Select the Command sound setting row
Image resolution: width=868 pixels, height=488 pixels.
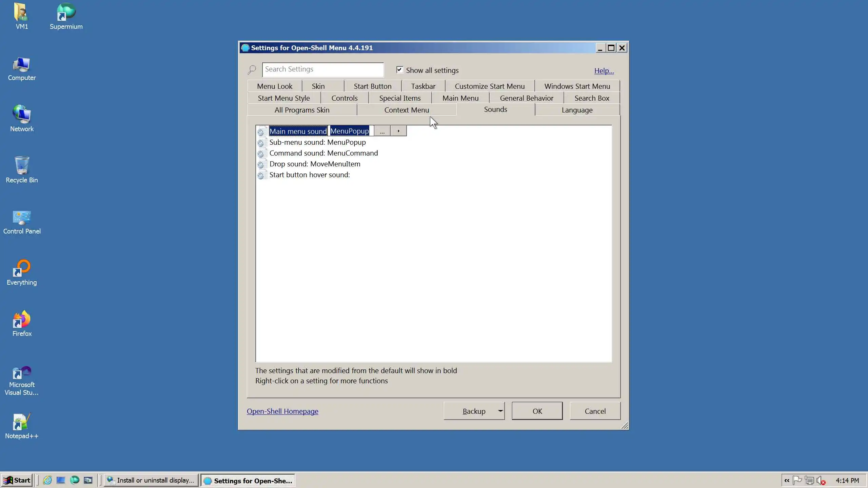pyautogui.click(x=323, y=153)
